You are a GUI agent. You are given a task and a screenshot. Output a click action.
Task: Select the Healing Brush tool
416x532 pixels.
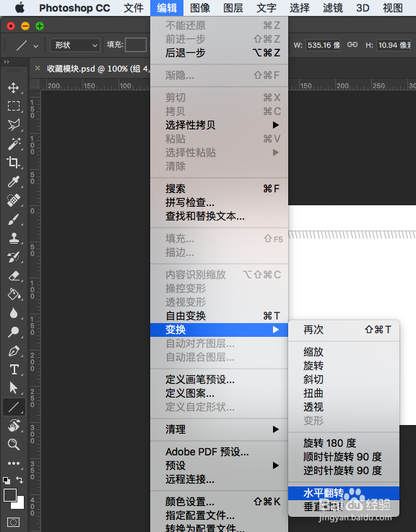click(14, 200)
